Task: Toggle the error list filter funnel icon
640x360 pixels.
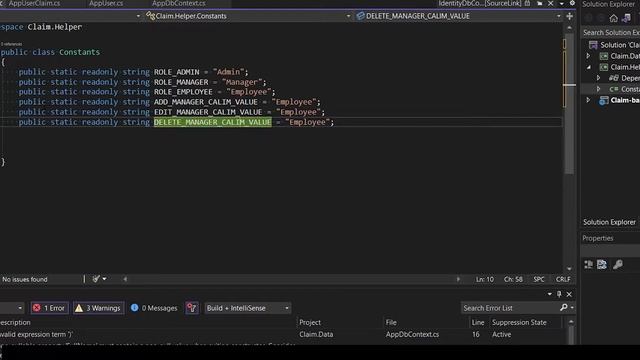Action: click(x=191, y=308)
